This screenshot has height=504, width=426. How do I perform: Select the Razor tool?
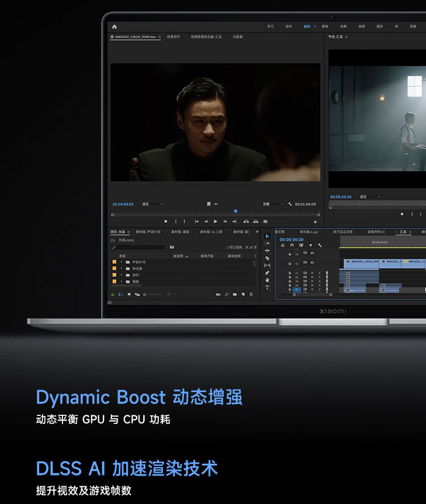[268, 258]
